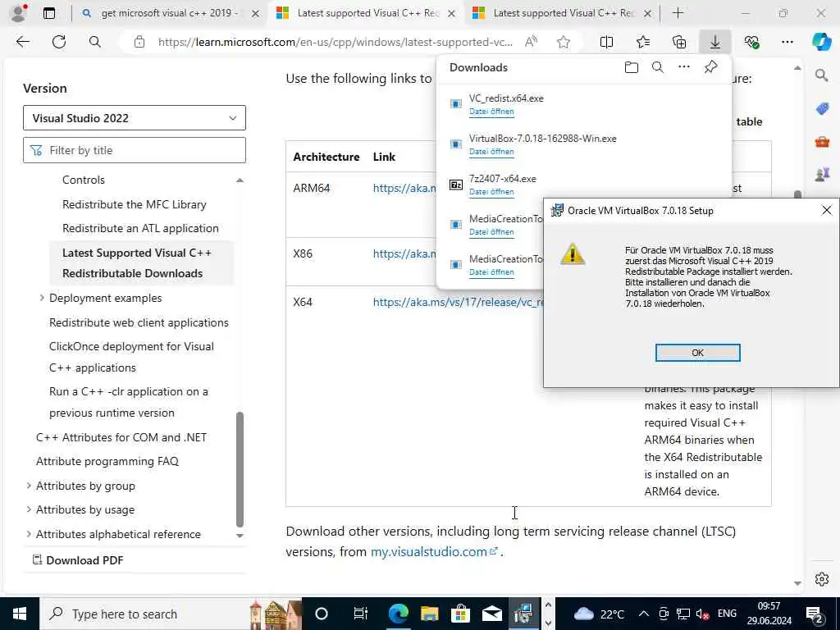The height and width of the screenshot is (630, 840).
Task: Expand Deployment examples tree node
Action: tap(42, 297)
